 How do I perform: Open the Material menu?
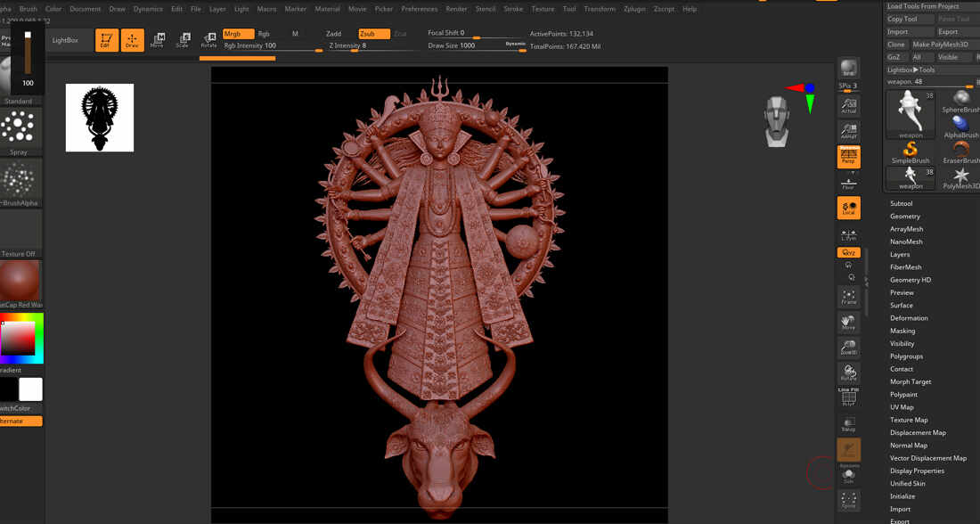click(328, 9)
